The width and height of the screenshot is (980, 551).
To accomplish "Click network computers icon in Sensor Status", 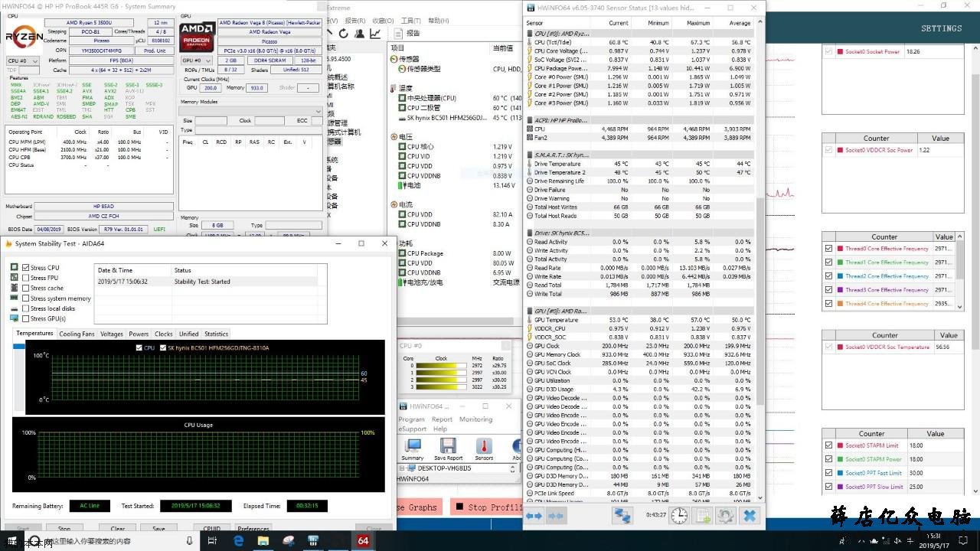I will 622,516.
